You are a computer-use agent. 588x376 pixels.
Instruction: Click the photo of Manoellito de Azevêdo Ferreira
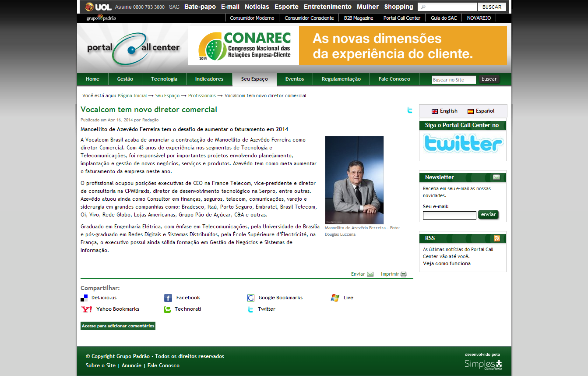[354, 180]
